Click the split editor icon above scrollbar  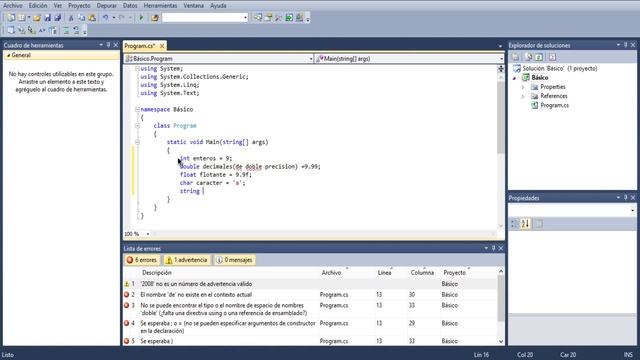(x=501, y=69)
